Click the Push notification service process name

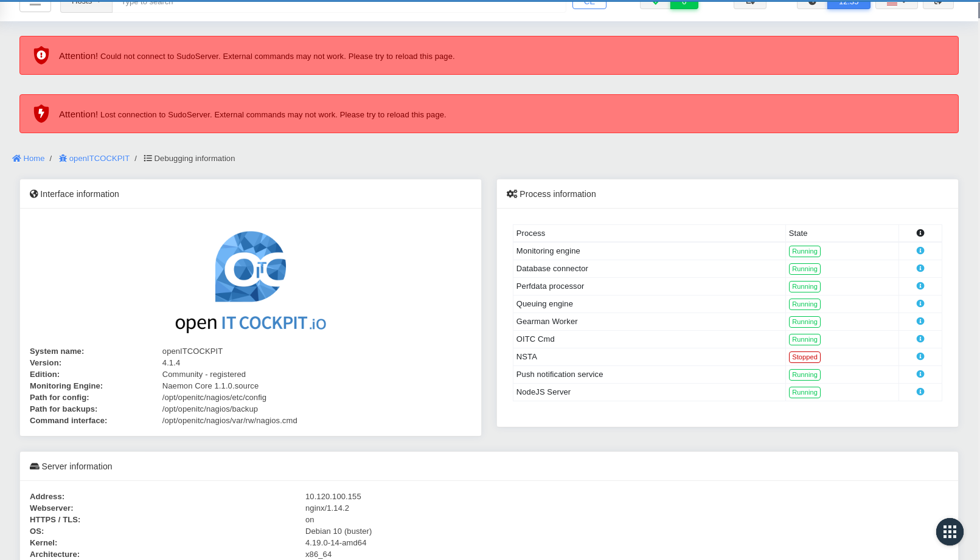point(560,375)
